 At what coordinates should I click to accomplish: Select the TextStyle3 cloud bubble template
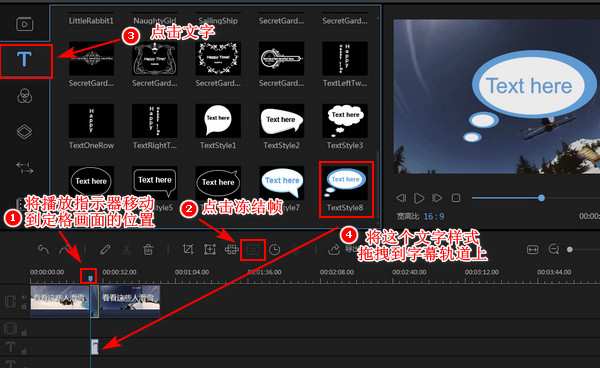point(345,121)
